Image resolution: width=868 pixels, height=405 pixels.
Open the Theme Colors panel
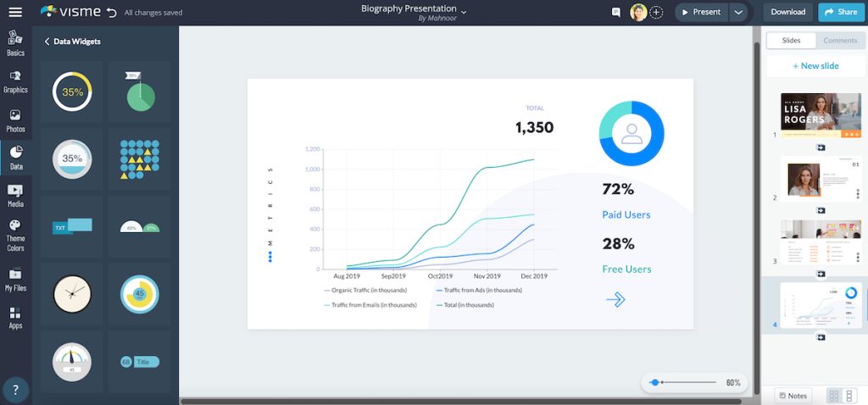(x=15, y=235)
